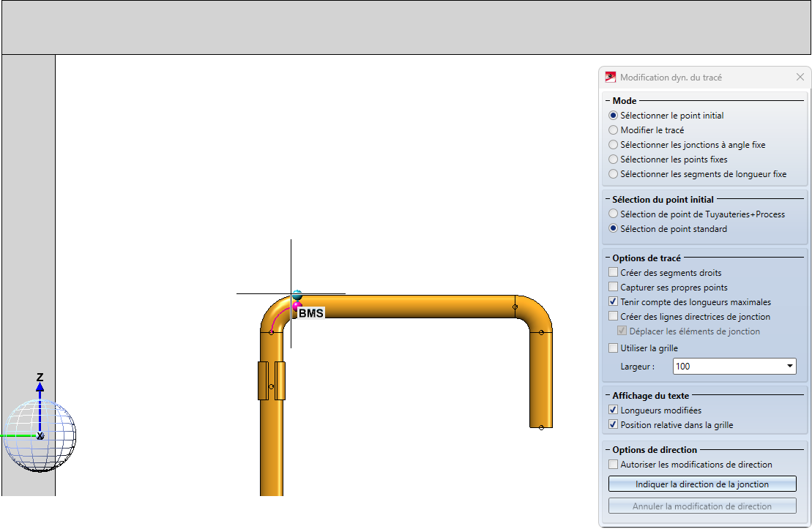Enable Créer des segments droits

click(x=614, y=273)
